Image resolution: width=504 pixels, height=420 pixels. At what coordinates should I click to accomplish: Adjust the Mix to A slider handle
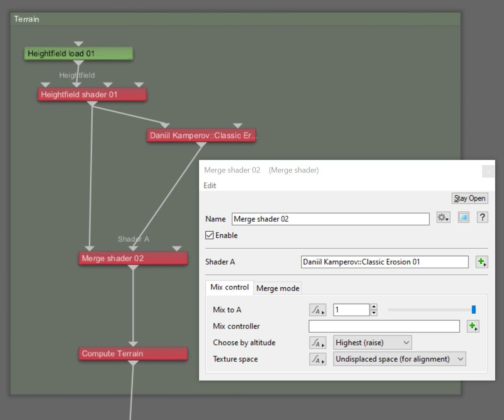pos(474,310)
